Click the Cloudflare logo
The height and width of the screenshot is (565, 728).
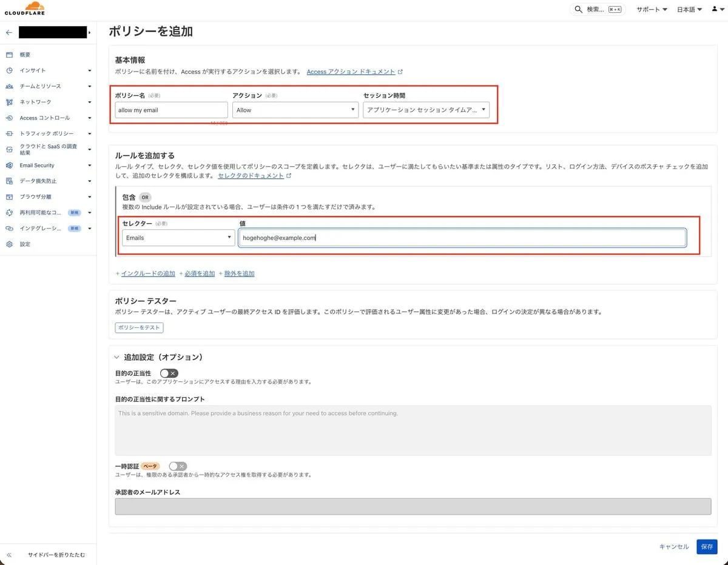[24, 9]
